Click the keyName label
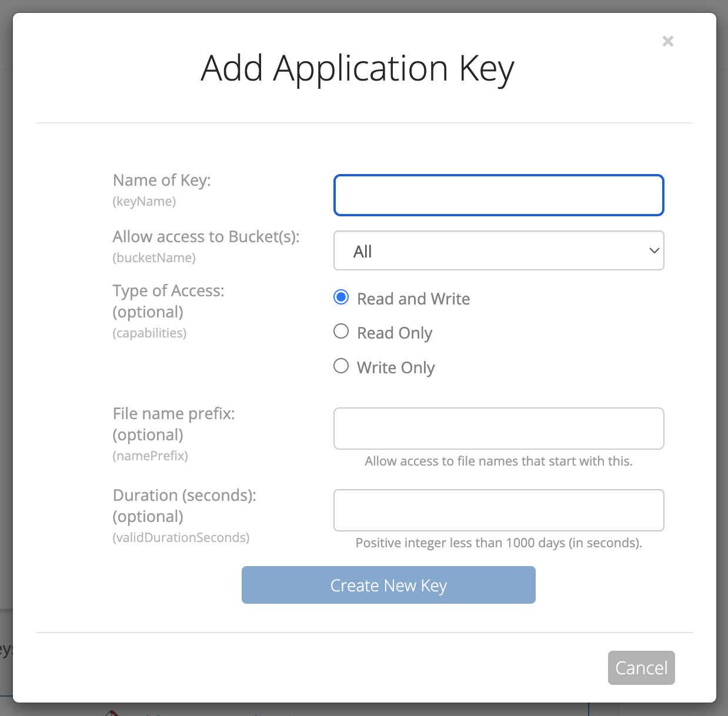Image resolution: width=728 pixels, height=716 pixels. (144, 201)
